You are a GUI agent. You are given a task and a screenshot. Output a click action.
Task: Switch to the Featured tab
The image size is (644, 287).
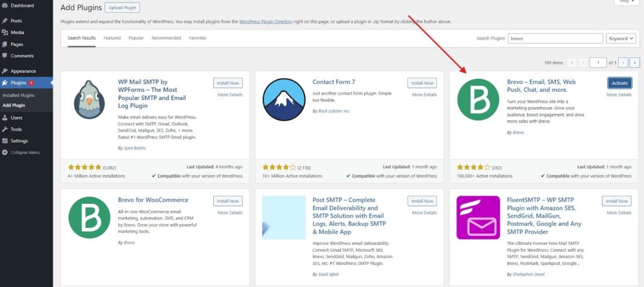pos(112,38)
